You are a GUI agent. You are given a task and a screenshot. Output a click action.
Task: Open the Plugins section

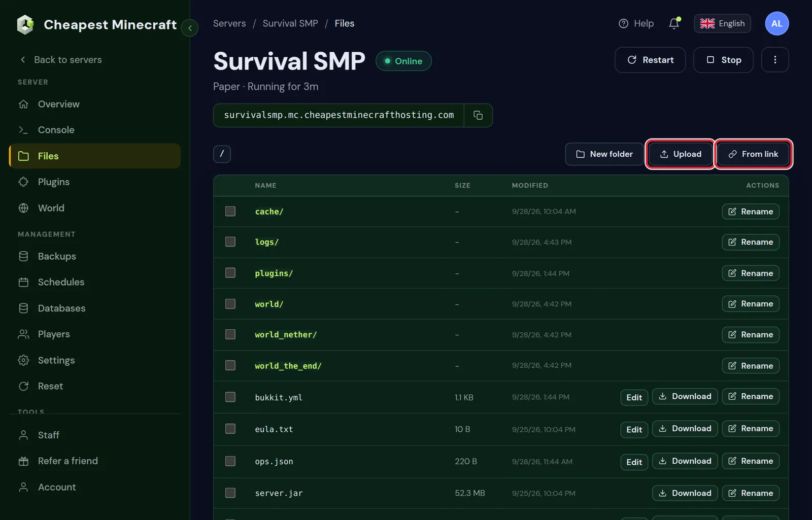pyautogui.click(x=95, y=182)
